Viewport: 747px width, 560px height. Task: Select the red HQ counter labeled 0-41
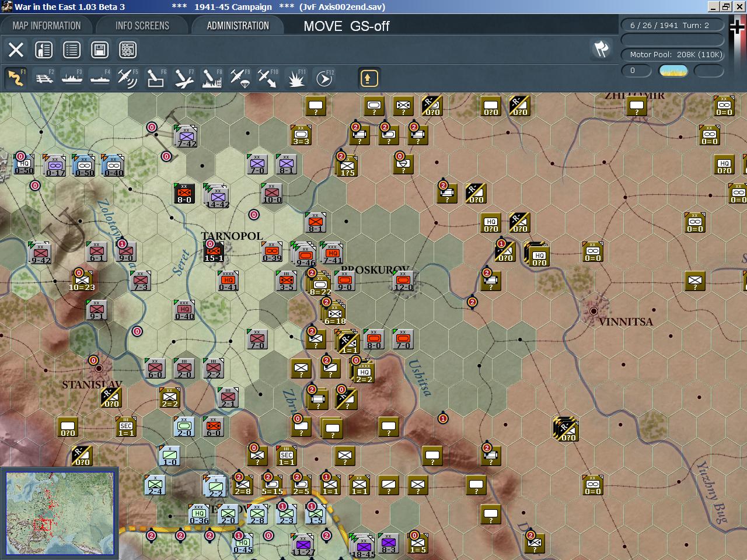(228, 281)
